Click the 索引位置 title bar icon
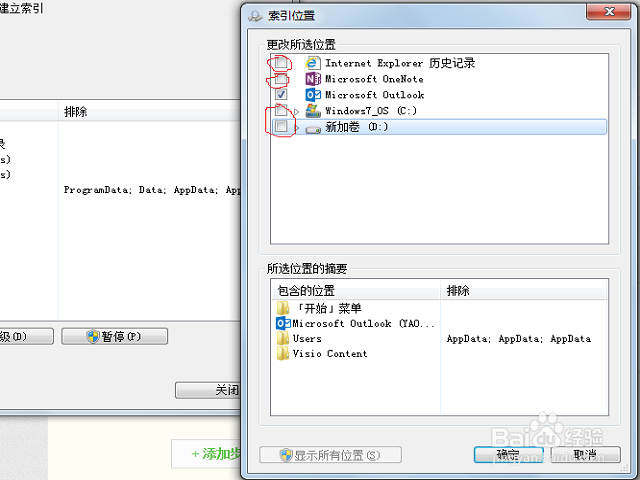Image resolution: width=640 pixels, height=480 pixels. pos(256,16)
